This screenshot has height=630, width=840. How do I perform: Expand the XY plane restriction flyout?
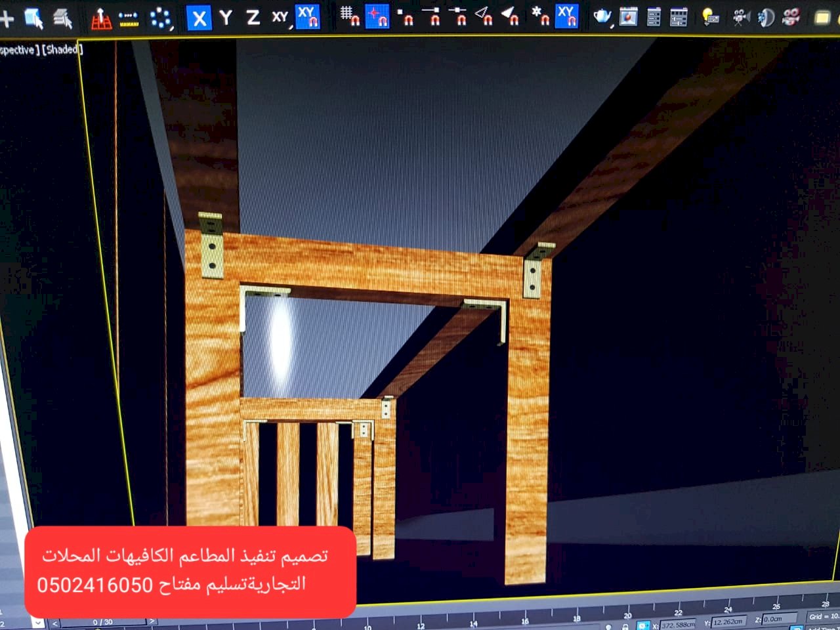point(281,18)
